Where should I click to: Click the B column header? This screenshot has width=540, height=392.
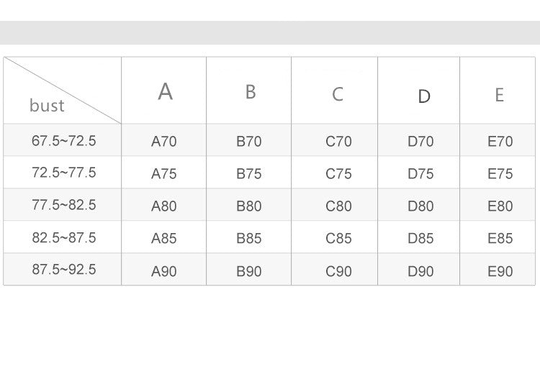[x=250, y=92]
